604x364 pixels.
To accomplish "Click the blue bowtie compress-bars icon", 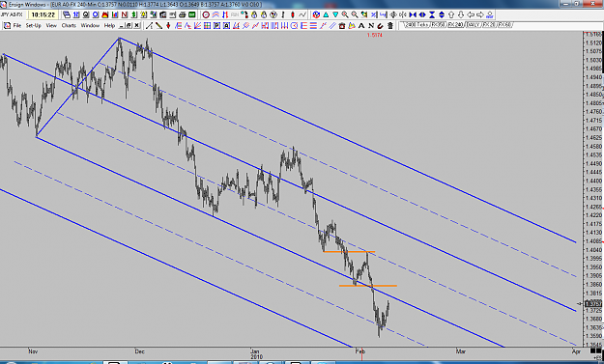I will click(x=413, y=14).
